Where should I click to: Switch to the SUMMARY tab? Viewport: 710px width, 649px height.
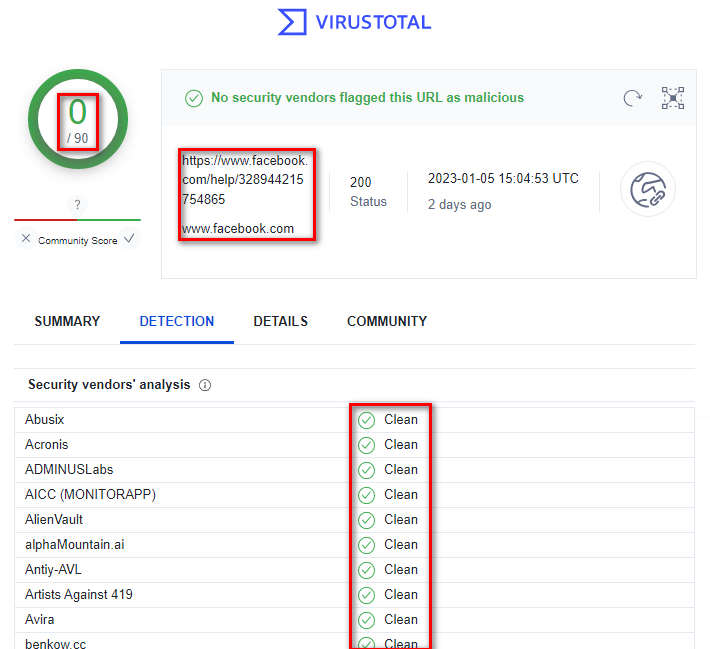67,321
